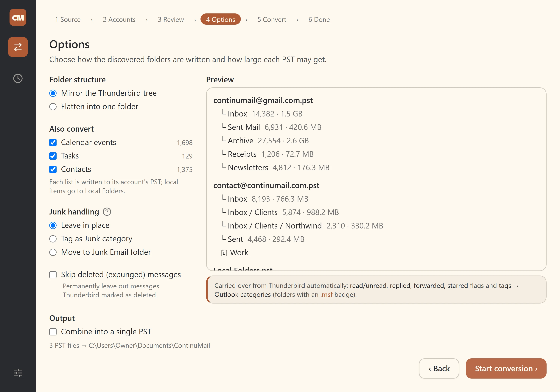Click contact@continumail.com.pst heading in preview
The image size is (560, 392).
point(266,185)
